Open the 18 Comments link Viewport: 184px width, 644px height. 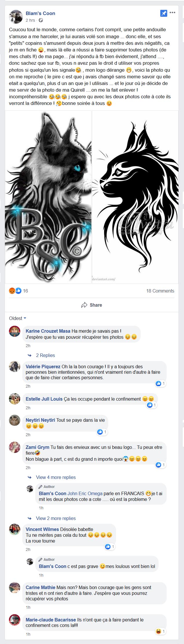pos(160,291)
